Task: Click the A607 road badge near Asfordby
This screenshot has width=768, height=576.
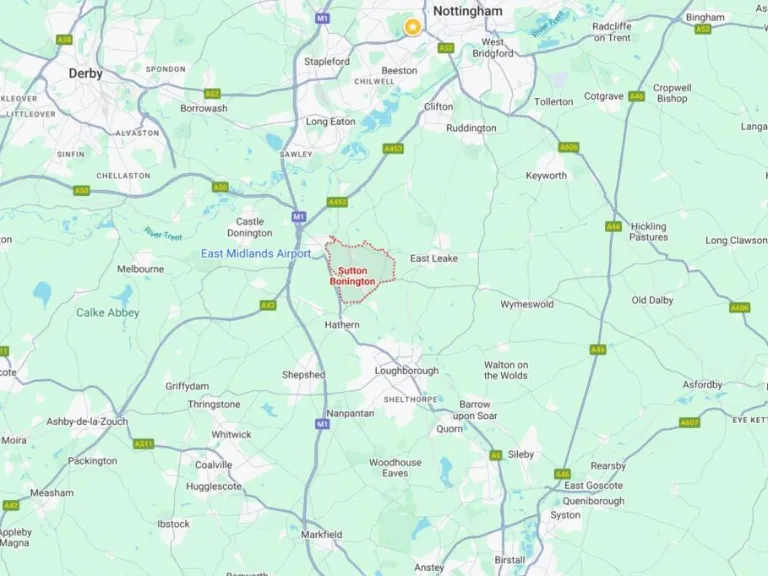Action: pos(690,422)
